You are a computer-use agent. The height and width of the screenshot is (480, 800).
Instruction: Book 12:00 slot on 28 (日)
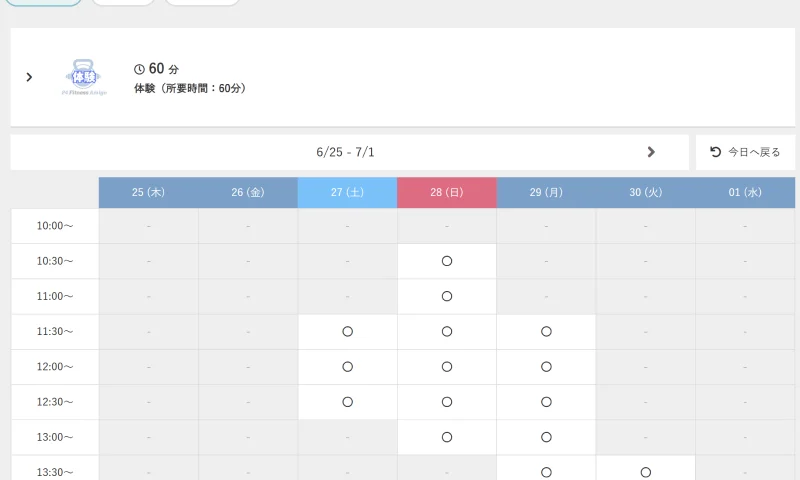tap(447, 367)
